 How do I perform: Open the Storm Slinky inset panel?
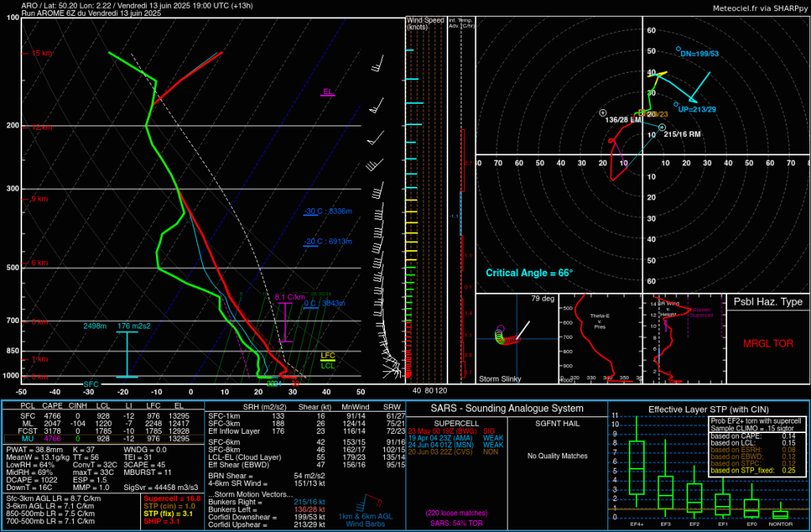(x=516, y=339)
